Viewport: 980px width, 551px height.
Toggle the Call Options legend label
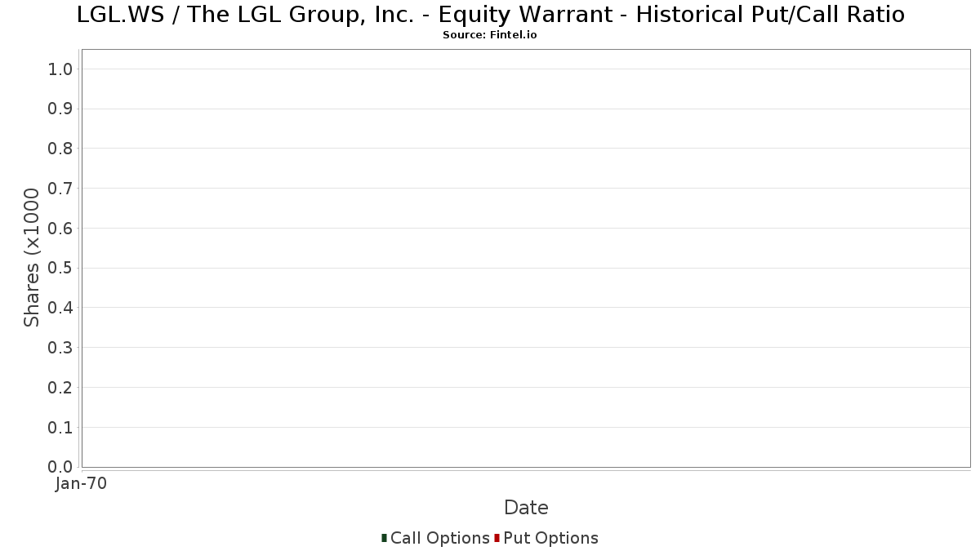click(440, 538)
